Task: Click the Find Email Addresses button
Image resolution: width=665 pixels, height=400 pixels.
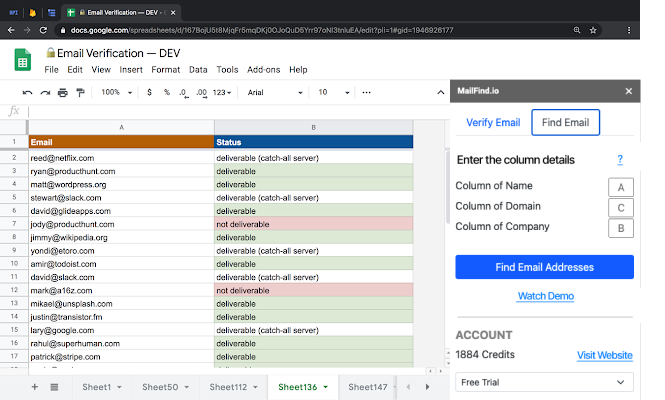Action: 545,267
